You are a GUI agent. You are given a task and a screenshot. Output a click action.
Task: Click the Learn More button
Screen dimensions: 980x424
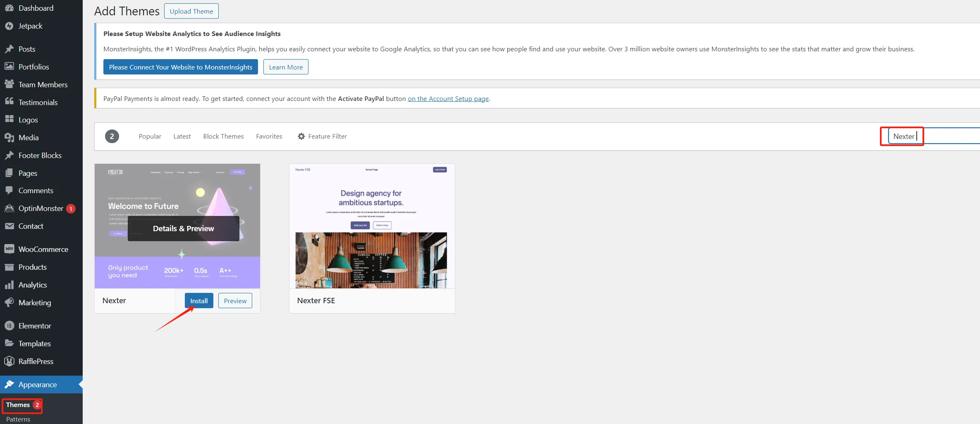coord(286,67)
